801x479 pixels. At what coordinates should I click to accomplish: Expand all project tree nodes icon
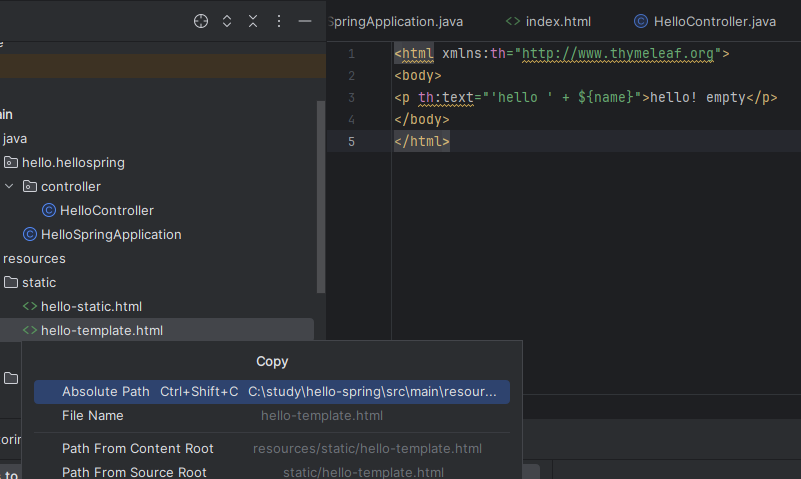pyautogui.click(x=227, y=21)
